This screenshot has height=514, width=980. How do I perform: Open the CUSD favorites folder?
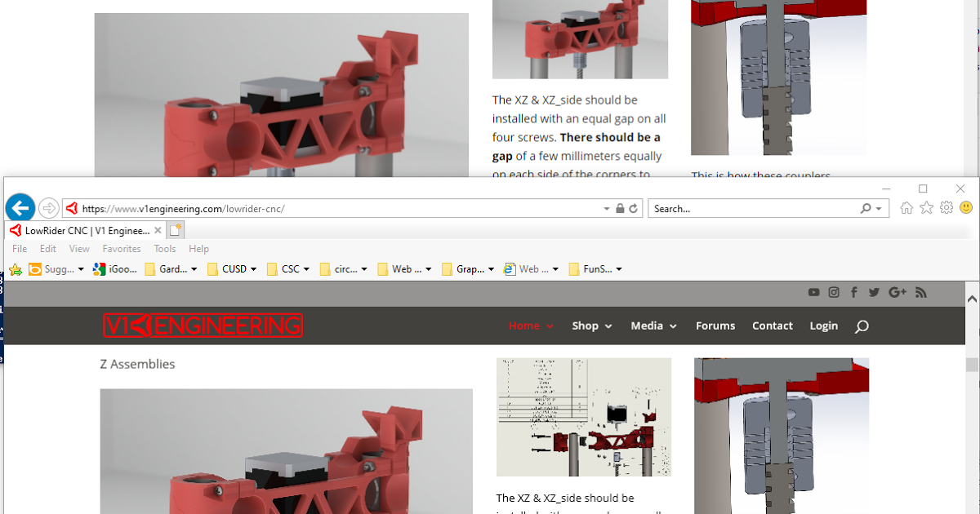pos(232,269)
